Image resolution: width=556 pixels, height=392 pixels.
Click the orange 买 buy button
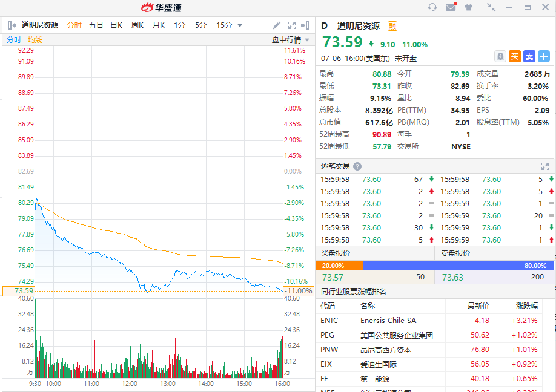pyautogui.click(x=515, y=56)
